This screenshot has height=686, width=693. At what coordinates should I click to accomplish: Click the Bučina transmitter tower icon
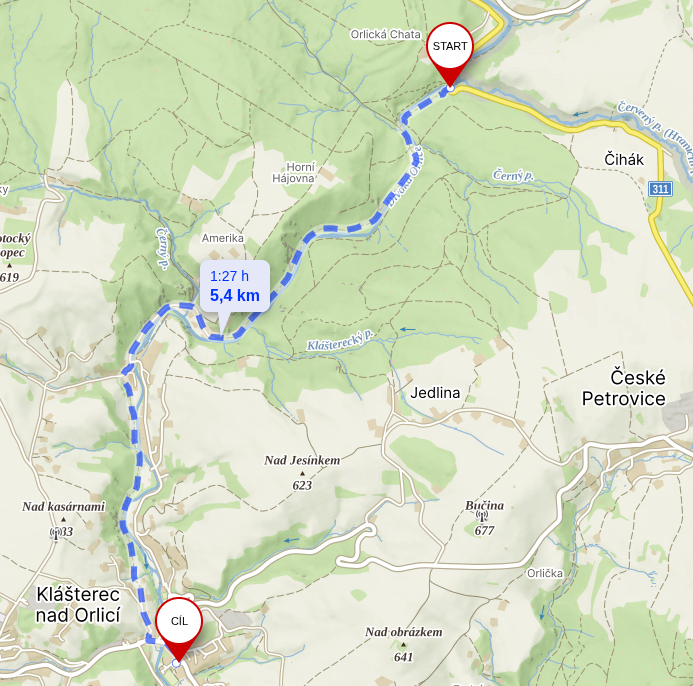(481, 516)
